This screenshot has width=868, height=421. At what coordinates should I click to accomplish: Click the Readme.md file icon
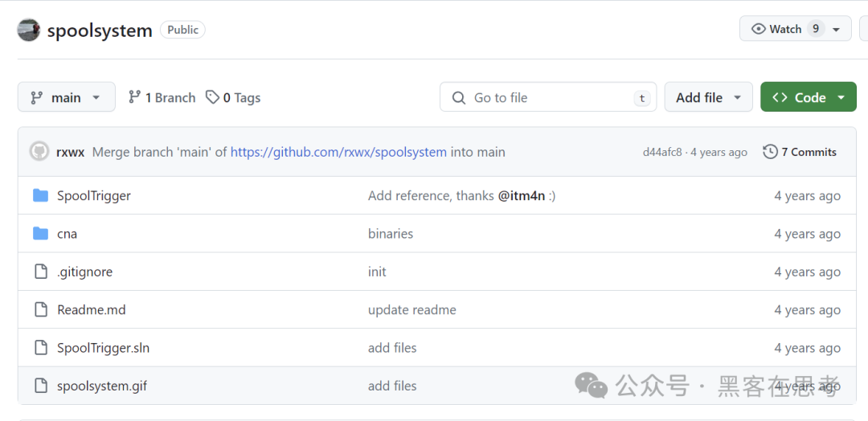pos(40,310)
